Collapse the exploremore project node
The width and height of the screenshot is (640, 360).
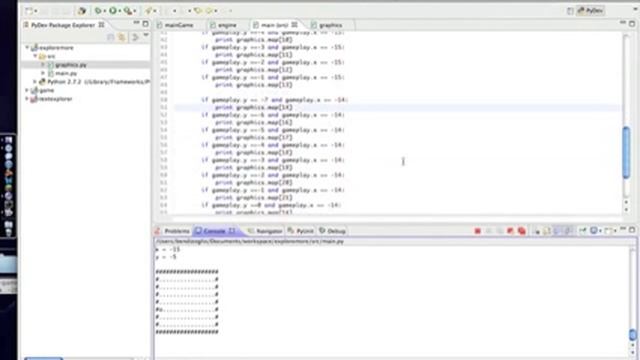[x=27, y=48]
